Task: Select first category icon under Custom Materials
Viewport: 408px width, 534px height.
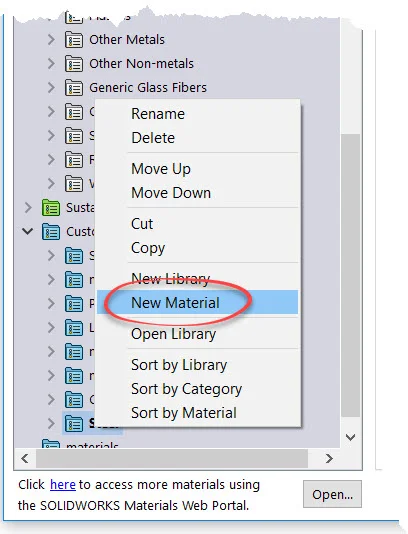Action: pos(74,255)
